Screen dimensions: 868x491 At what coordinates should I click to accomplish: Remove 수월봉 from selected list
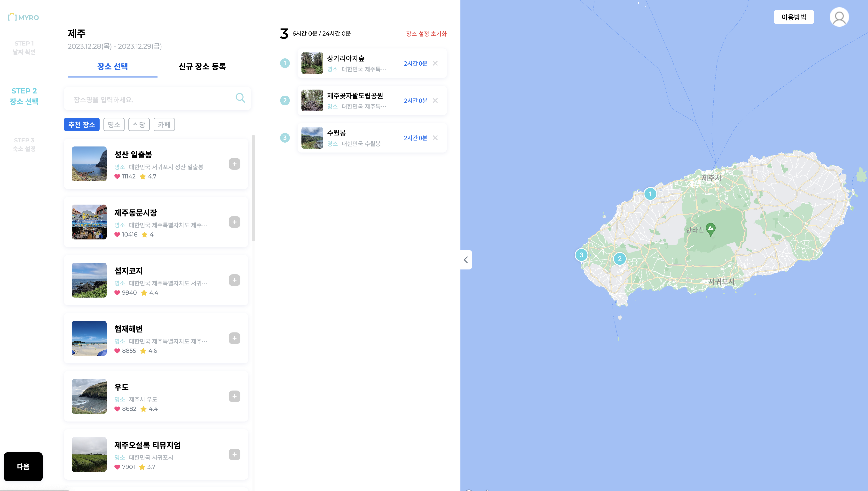point(435,138)
